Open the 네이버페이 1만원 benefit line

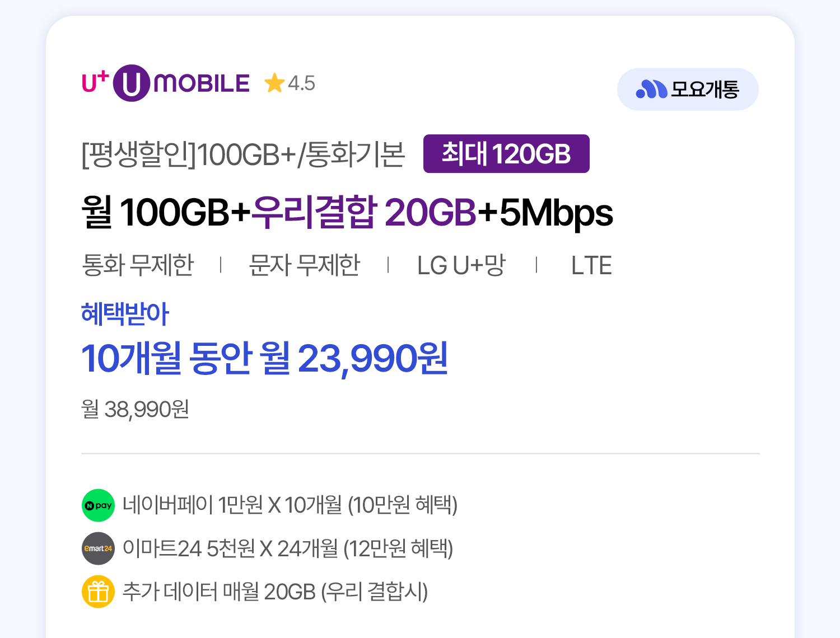(x=290, y=505)
